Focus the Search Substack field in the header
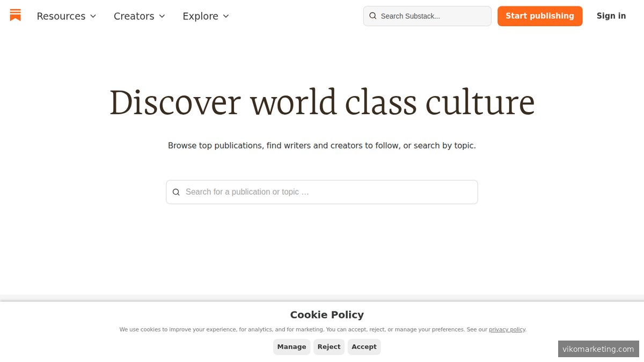 pos(432,16)
